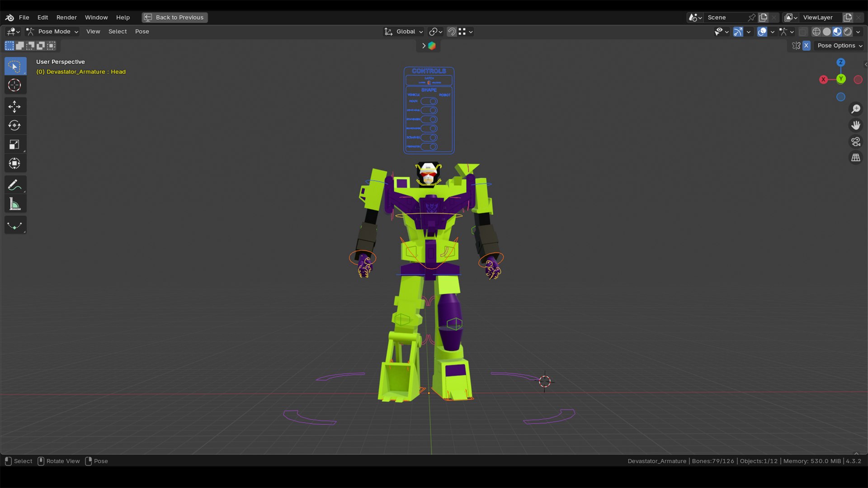
Task: Click the new scene duplicate icon
Action: (x=763, y=18)
